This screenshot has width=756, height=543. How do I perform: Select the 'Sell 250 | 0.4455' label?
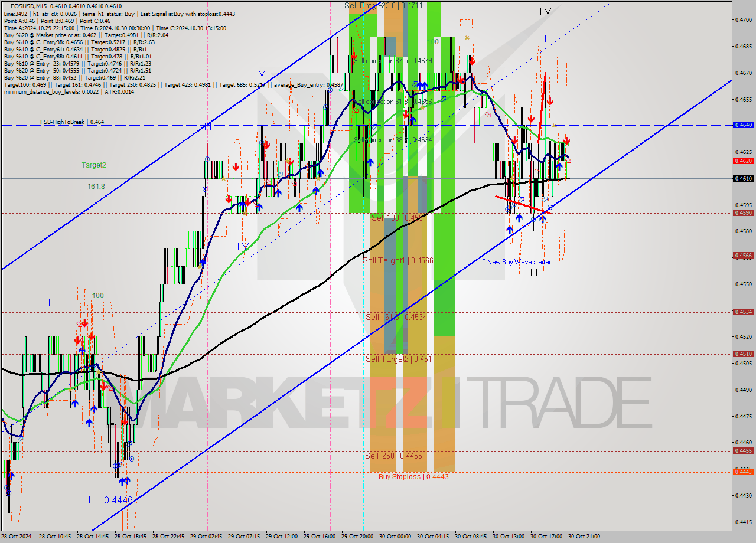[x=393, y=456]
